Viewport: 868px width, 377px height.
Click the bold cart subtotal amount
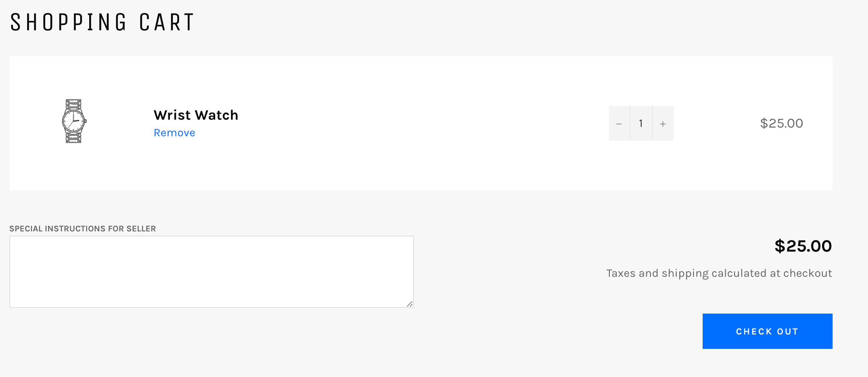803,246
